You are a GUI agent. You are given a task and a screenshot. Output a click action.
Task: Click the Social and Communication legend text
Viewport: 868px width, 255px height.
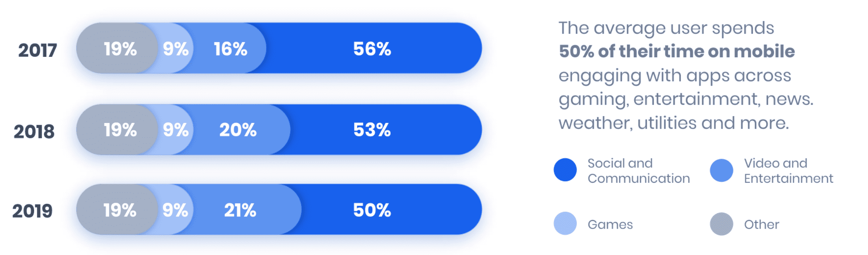coord(639,171)
